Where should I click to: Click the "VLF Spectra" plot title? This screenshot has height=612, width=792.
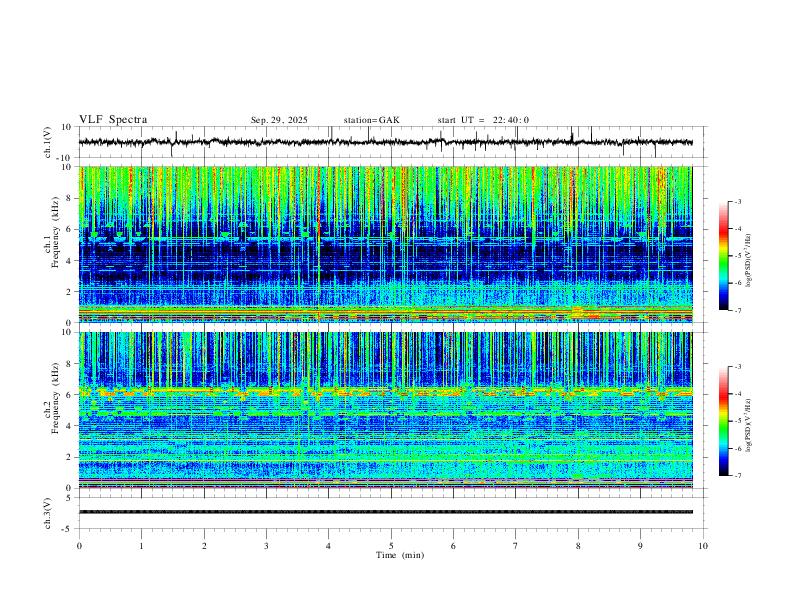click(x=113, y=120)
